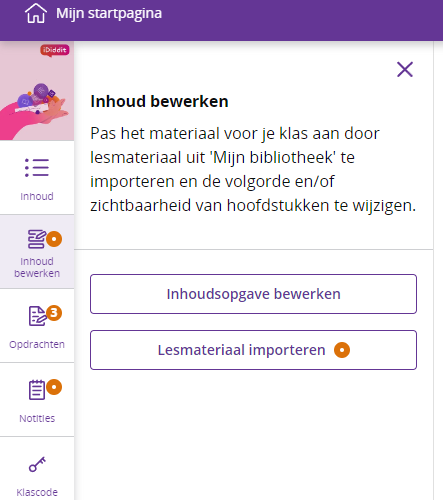The width and height of the screenshot is (443, 500).
Task: Open Mijn startpagina link
Action: pos(109,14)
